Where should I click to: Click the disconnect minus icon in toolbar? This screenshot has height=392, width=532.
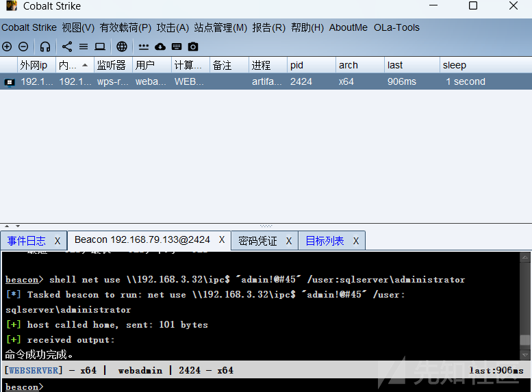click(x=23, y=47)
